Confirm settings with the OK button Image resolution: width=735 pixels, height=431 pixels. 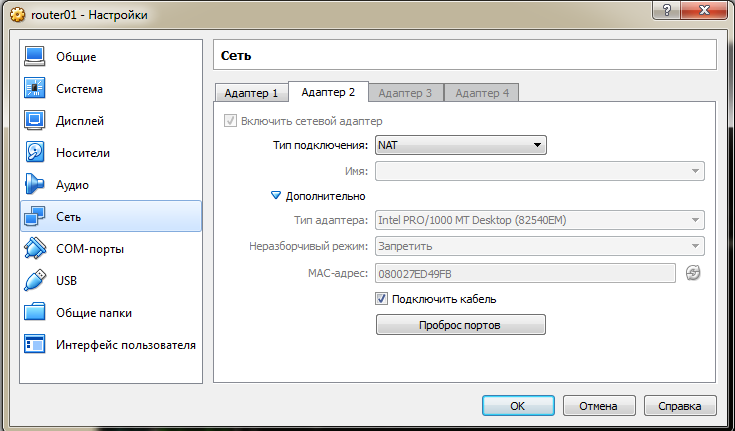pyautogui.click(x=518, y=406)
